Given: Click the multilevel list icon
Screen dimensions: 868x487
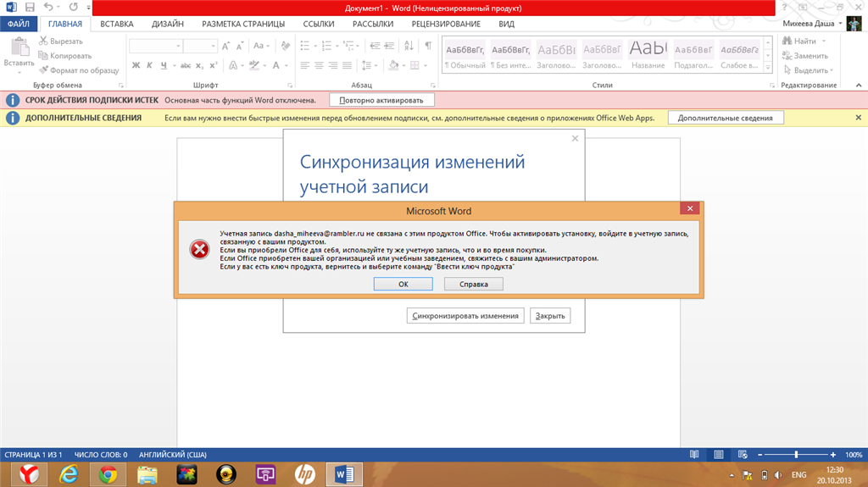Looking at the screenshot, I should coord(348,46).
